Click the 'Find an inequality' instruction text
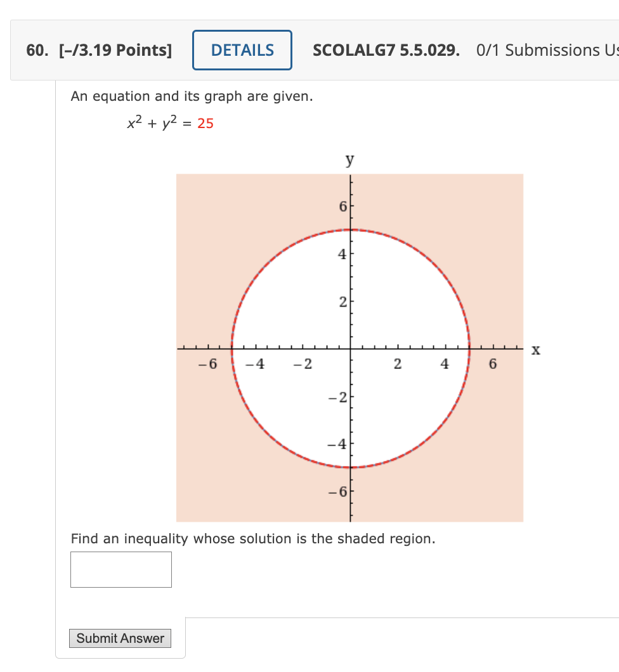The width and height of the screenshot is (619, 672). (x=253, y=538)
